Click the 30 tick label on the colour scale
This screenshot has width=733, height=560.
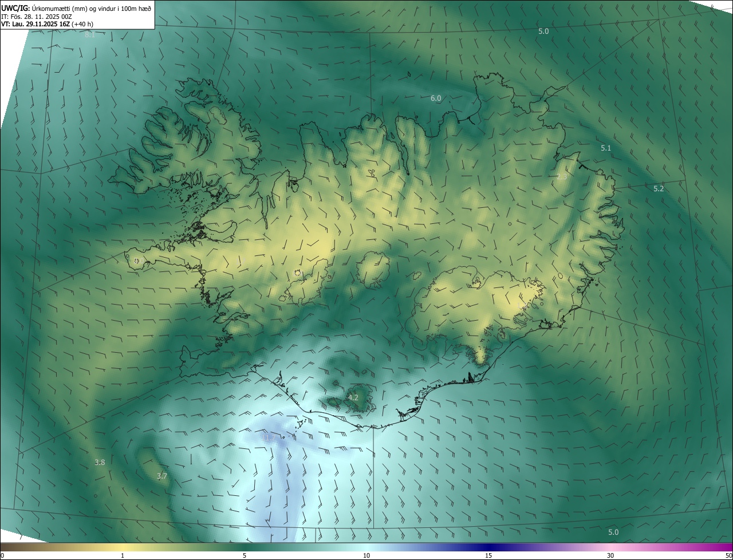[x=610, y=555]
